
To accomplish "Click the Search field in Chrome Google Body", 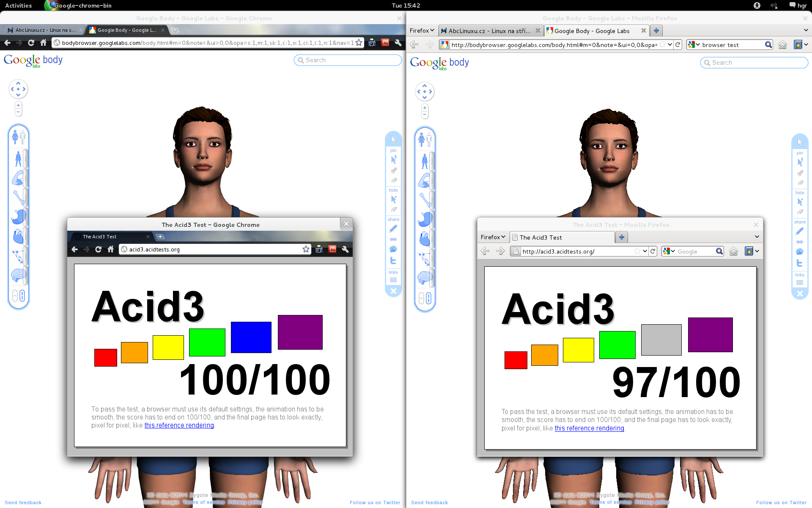I will point(348,60).
